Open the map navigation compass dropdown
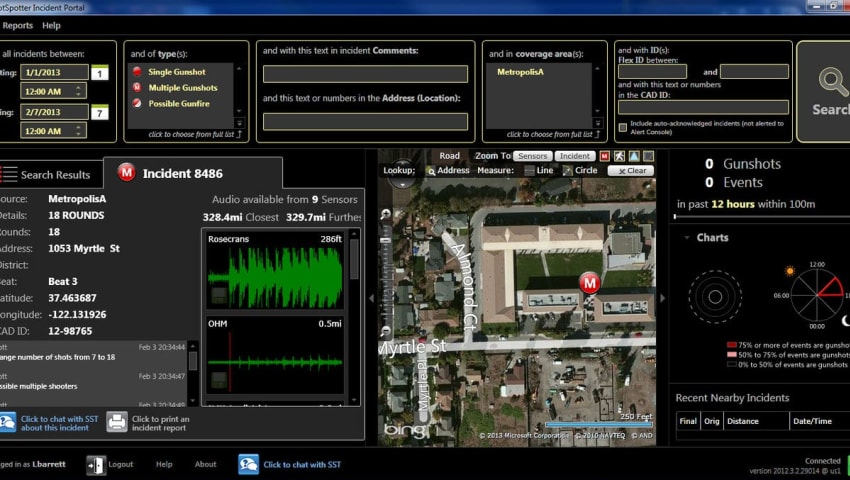This screenshot has height=480, width=850. (402, 184)
